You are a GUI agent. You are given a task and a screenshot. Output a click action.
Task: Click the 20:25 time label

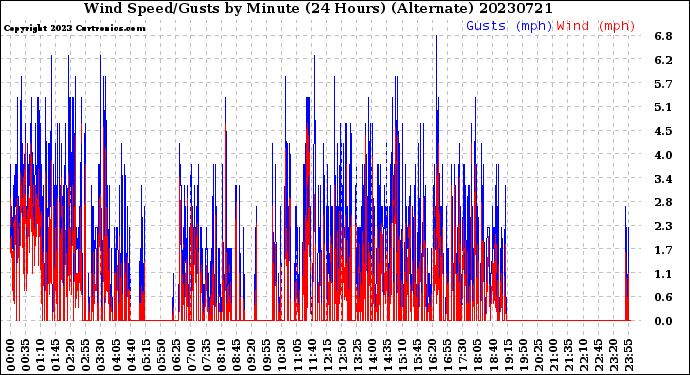(538, 355)
